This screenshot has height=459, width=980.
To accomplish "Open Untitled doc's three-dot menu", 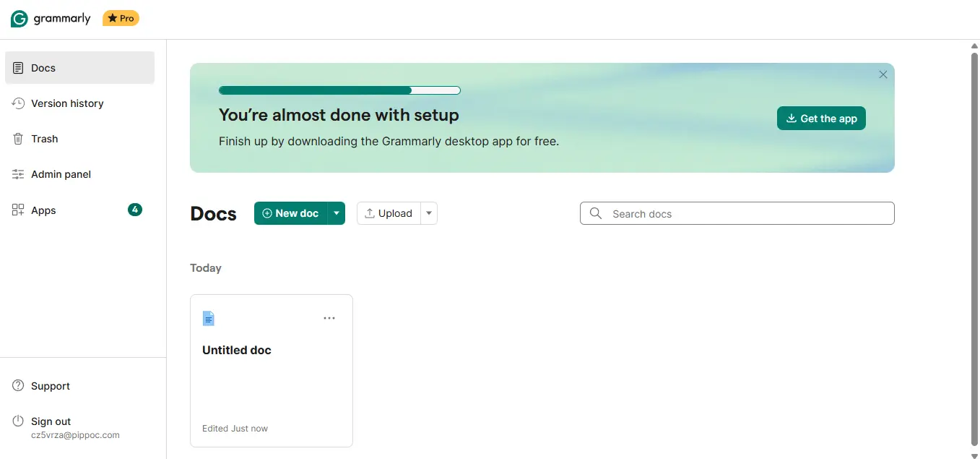I will point(329,318).
